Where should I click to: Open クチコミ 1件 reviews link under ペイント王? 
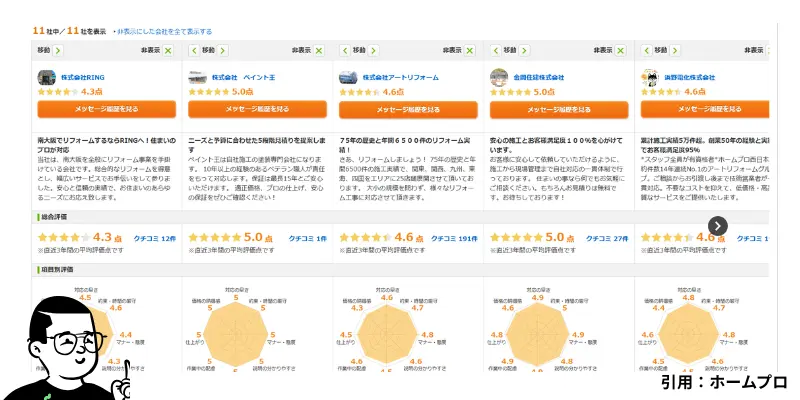click(x=308, y=238)
